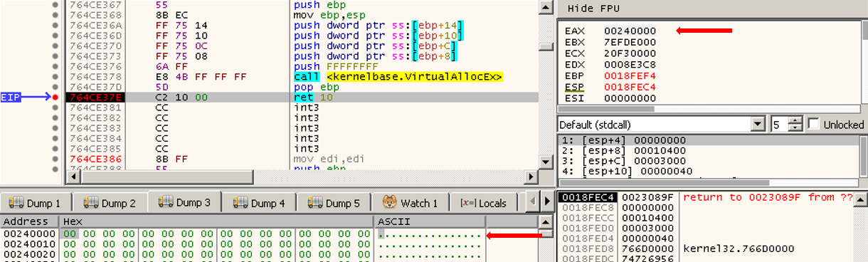This screenshot has width=868, height=262.
Task: Open the Dump 2 tab
Action: coord(110,203)
